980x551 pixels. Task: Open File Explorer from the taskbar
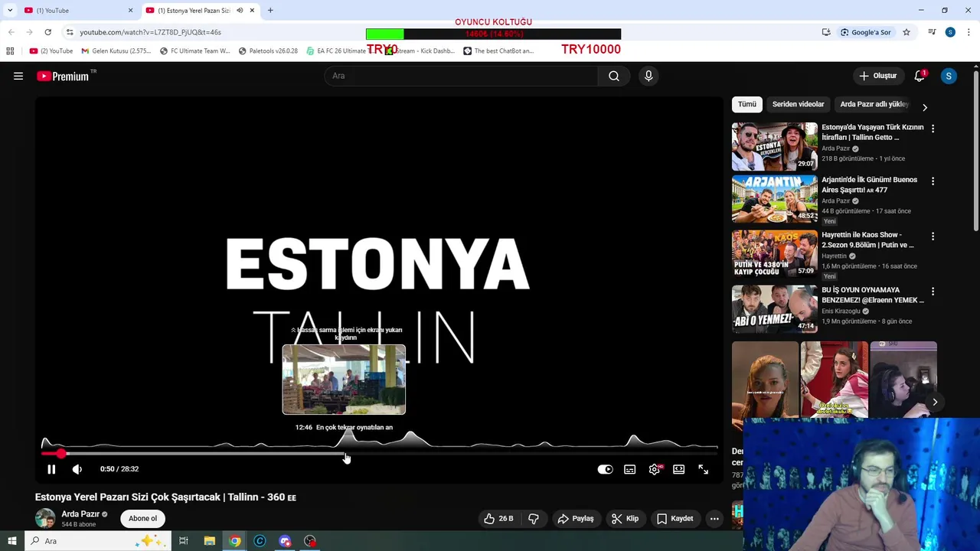pos(209,541)
